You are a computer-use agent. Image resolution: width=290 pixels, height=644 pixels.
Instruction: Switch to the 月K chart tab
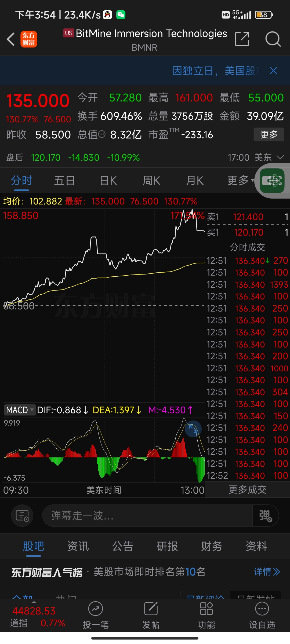click(195, 181)
